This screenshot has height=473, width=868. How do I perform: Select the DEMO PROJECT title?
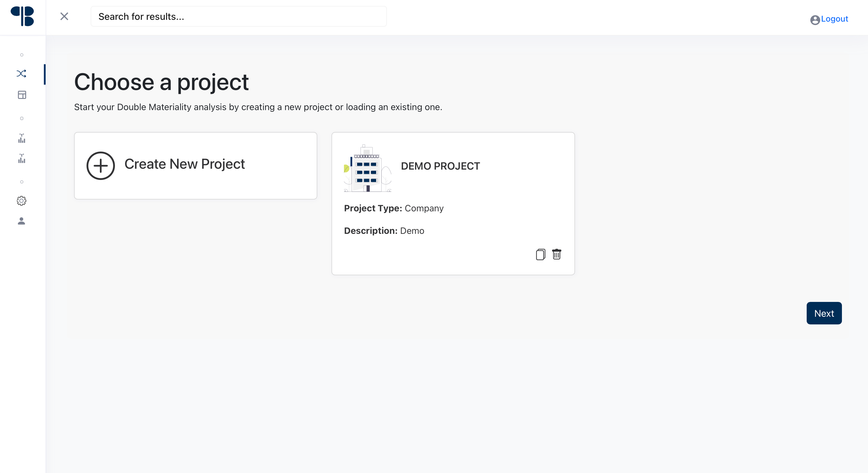[440, 166]
